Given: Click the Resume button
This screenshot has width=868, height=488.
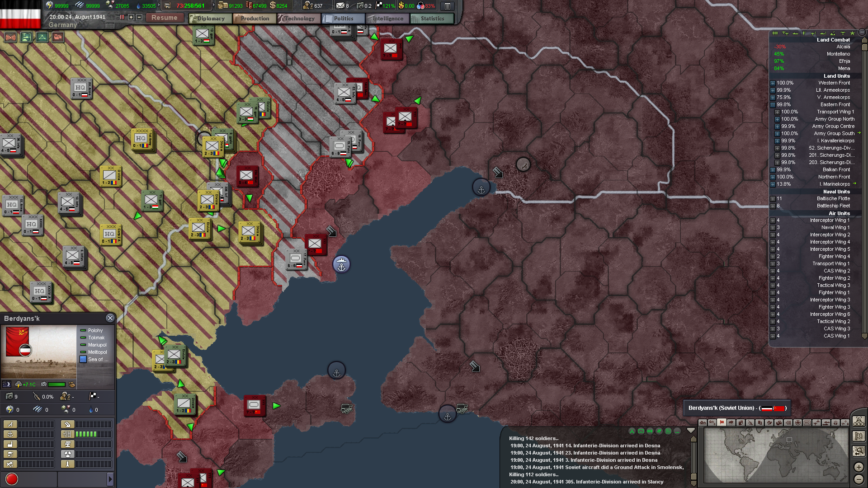Looking at the screenshot, I should [164, 18].
